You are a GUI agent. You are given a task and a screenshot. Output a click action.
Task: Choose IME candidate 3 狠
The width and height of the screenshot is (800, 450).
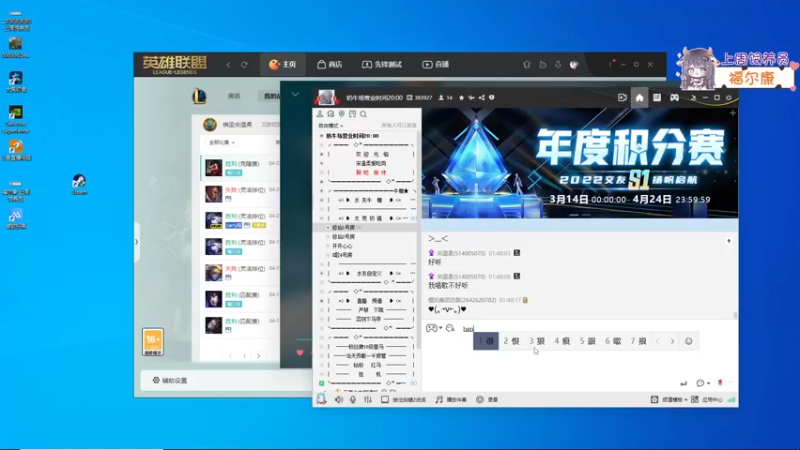pyautogui.click(x=537, y=341)
